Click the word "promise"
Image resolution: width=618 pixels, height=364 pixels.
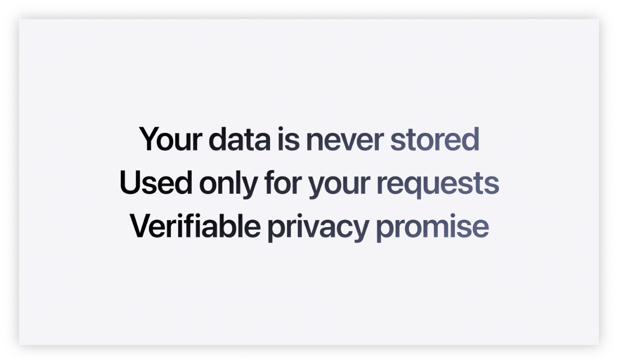tap(431, 227)
